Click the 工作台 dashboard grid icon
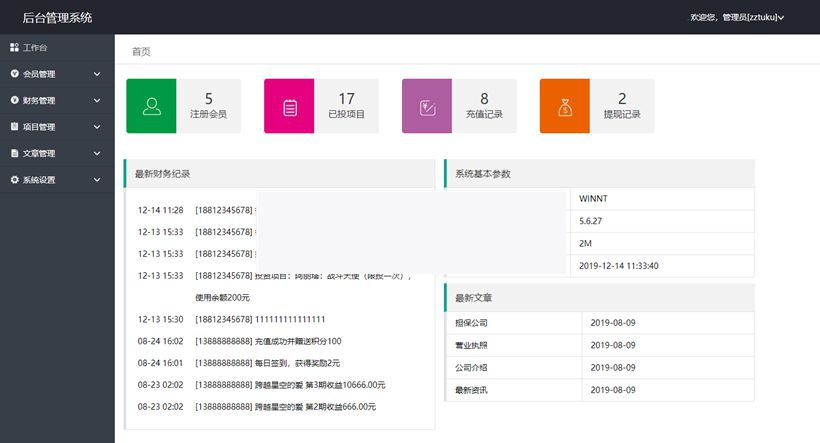Viewport: 820px width, 443px height. 14,47
